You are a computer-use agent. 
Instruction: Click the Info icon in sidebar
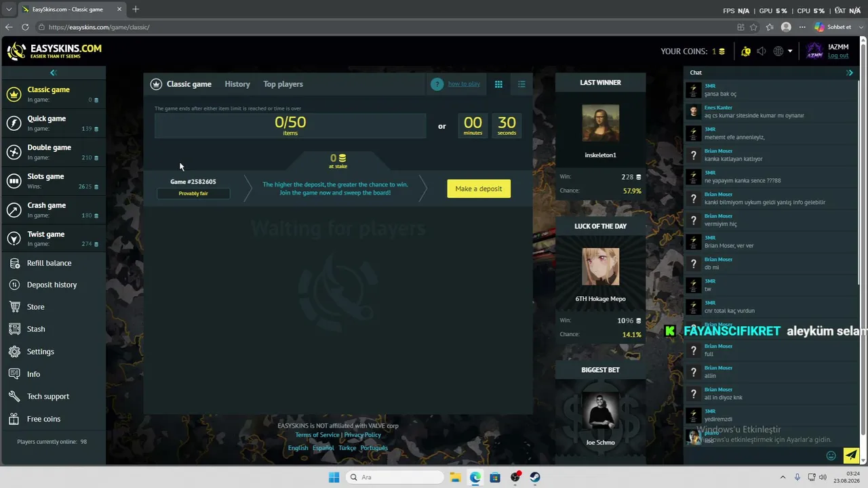pos(14,374)
